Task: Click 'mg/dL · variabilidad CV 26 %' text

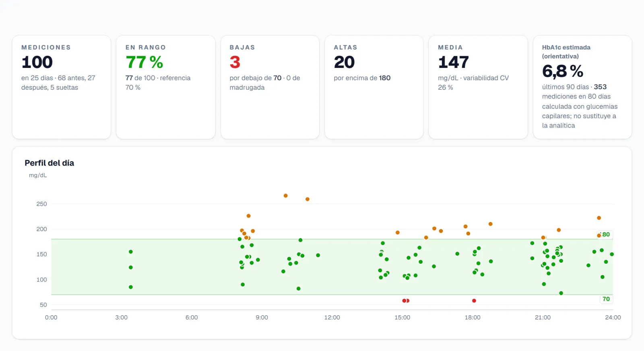Action: pos(473,83)
